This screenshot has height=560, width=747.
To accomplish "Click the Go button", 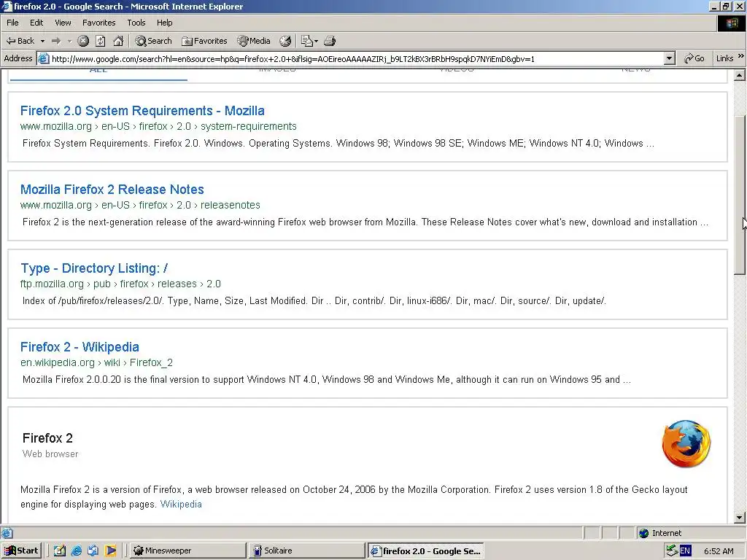I will [694, 58].
